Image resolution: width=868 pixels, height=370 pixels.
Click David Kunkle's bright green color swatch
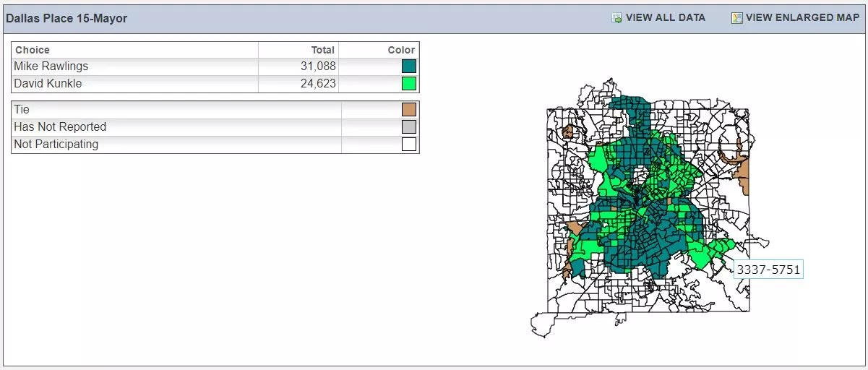[409, 84]
